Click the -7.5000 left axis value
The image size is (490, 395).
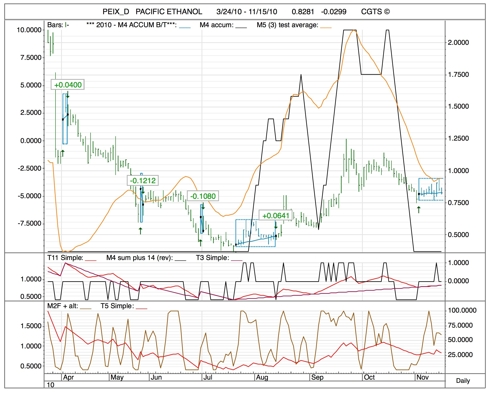click(x=30, y=223)
